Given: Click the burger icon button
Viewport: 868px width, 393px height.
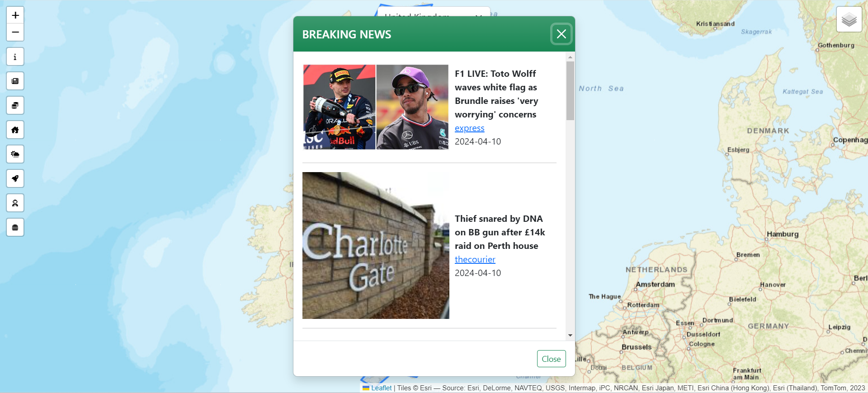Looking at the screenshot, I should point(15,228).
